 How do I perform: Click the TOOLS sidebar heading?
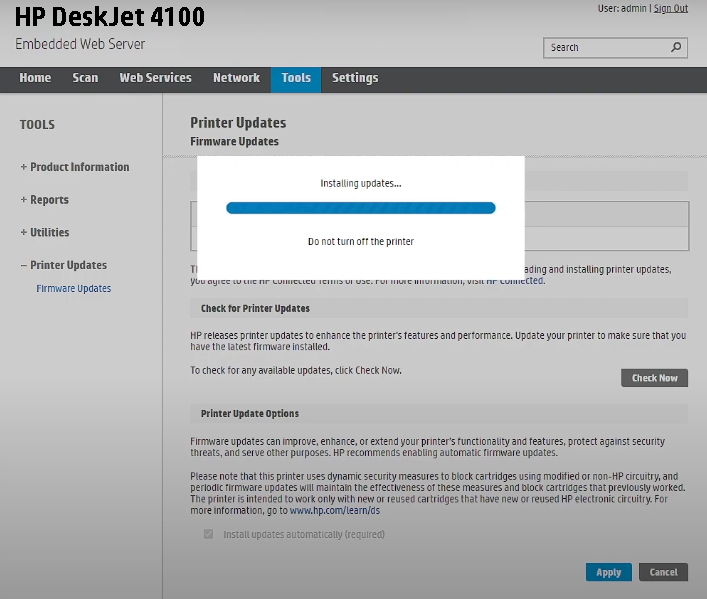click(37, 124)
